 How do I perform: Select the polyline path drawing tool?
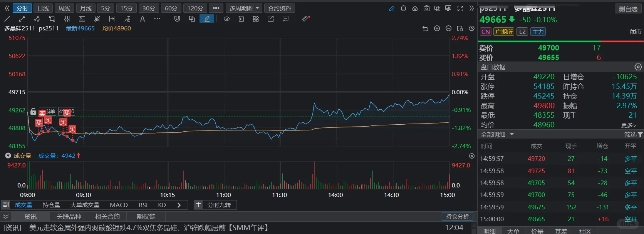[37, 18]
